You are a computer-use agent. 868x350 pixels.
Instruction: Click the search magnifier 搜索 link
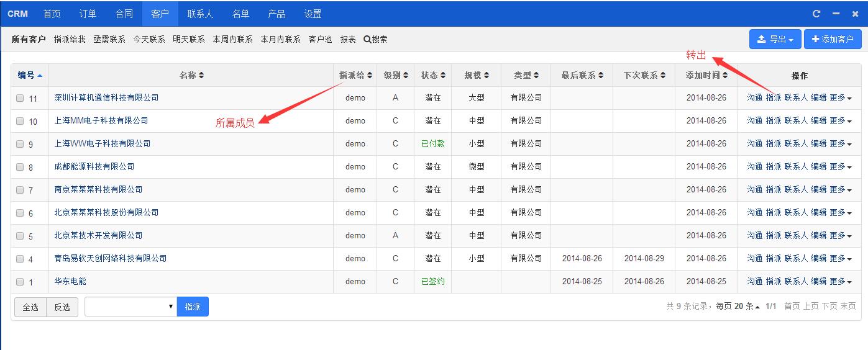[x=375, y=39]
